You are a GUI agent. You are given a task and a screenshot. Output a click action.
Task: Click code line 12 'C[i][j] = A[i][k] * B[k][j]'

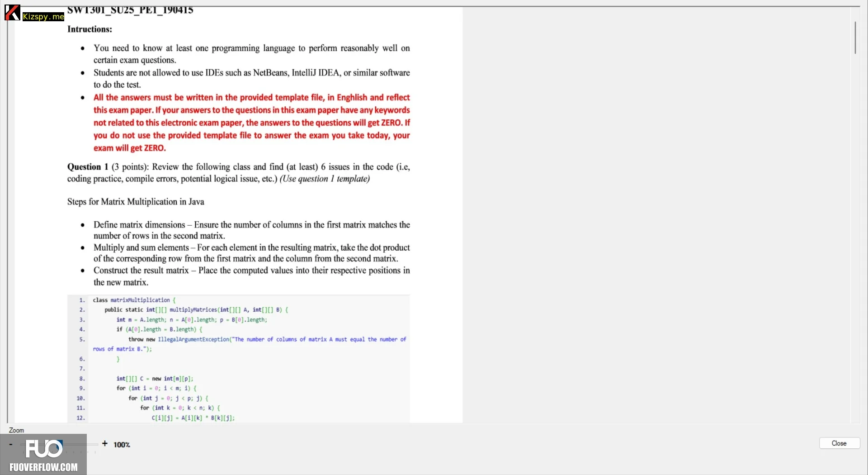point(193,418)
